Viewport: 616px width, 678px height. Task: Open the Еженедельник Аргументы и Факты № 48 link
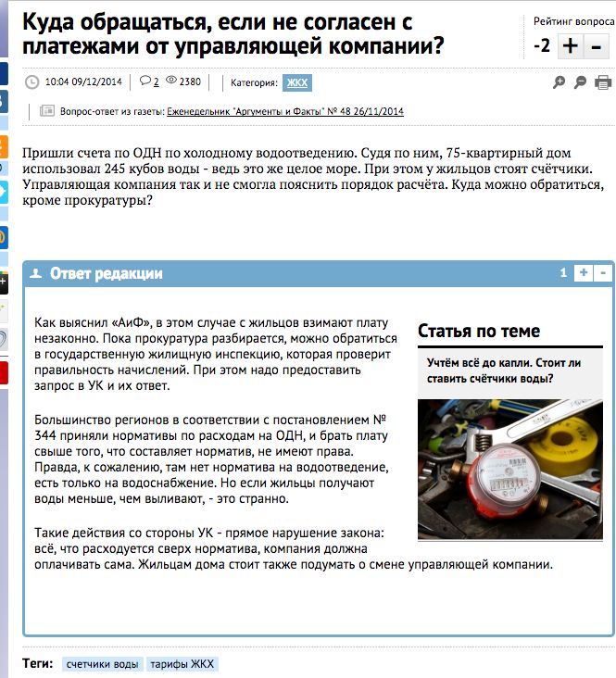tap(285, 111)
